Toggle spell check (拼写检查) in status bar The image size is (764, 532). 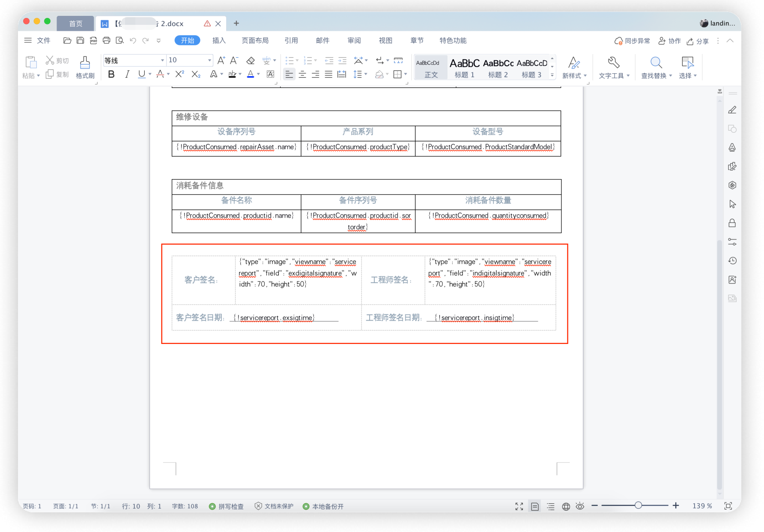click(x=226, y=506)
